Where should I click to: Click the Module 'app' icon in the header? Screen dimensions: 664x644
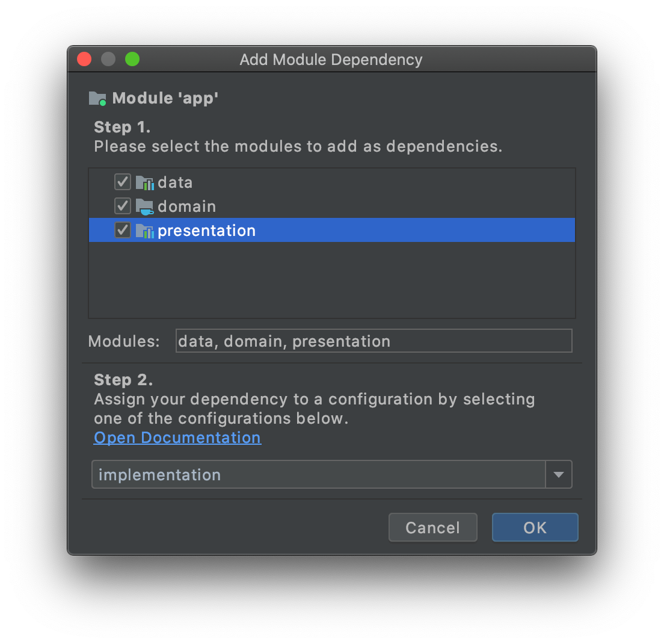97,98
